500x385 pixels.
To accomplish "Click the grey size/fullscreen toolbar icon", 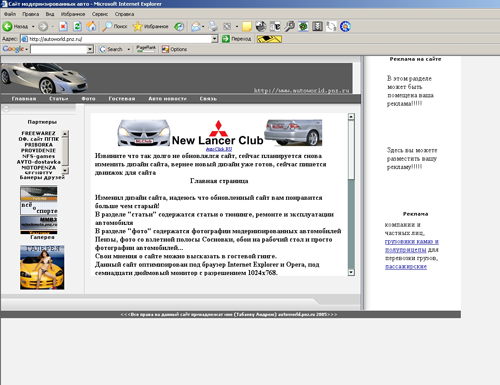I will pos(227,26).
